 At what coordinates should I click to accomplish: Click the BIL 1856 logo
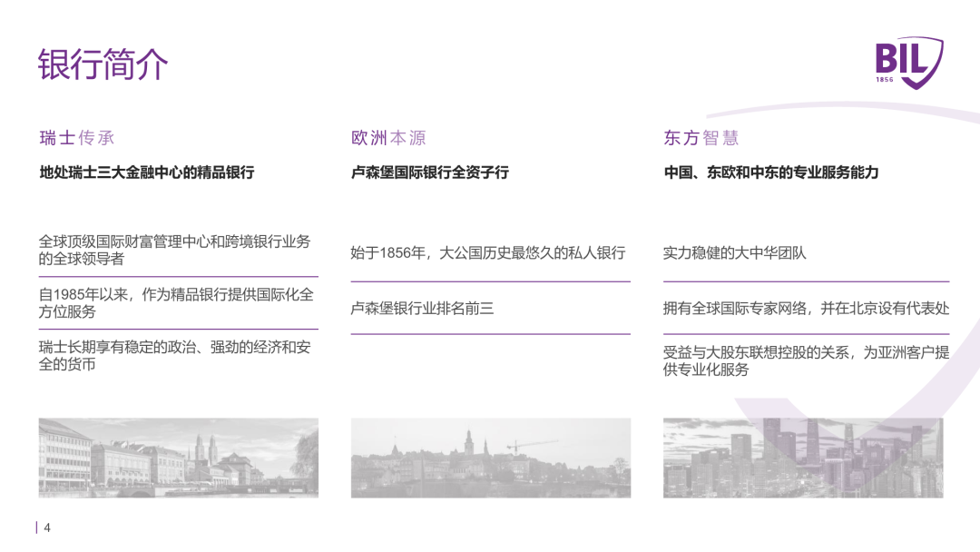point(907,62)
